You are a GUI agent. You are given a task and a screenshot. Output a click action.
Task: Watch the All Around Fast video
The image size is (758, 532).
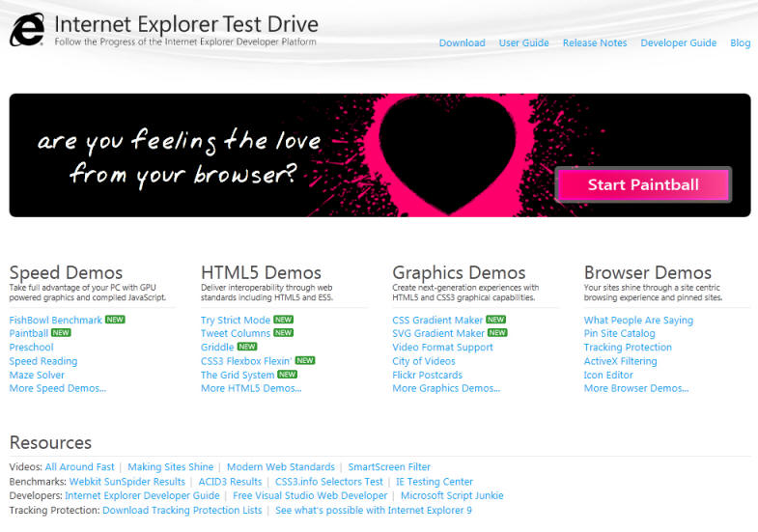click(x=80, y=466)
